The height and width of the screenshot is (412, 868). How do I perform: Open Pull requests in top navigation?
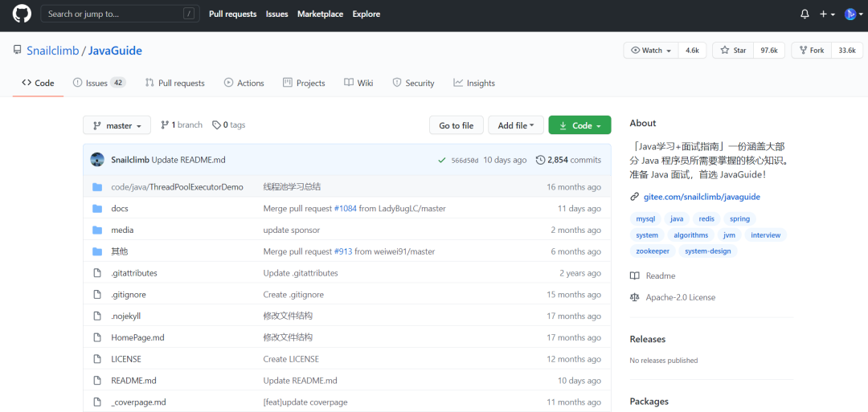click(232, 14)
